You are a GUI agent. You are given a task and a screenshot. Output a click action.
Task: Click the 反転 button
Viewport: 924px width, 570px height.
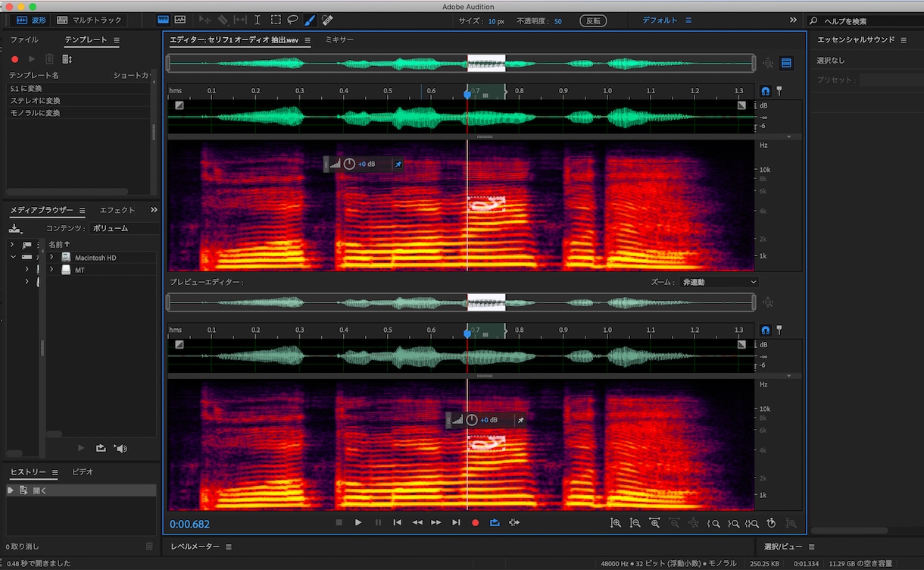[x=593, y=20]
